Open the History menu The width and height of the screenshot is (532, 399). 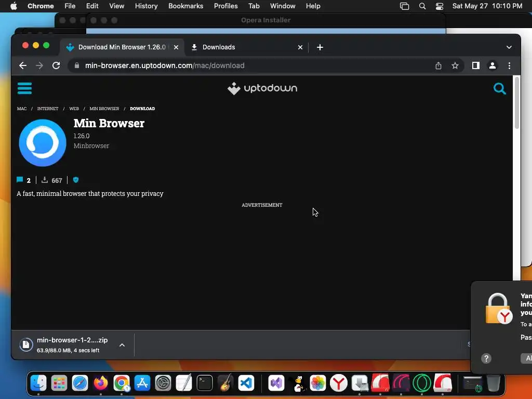pyautogui.click(x=146, y=6)
